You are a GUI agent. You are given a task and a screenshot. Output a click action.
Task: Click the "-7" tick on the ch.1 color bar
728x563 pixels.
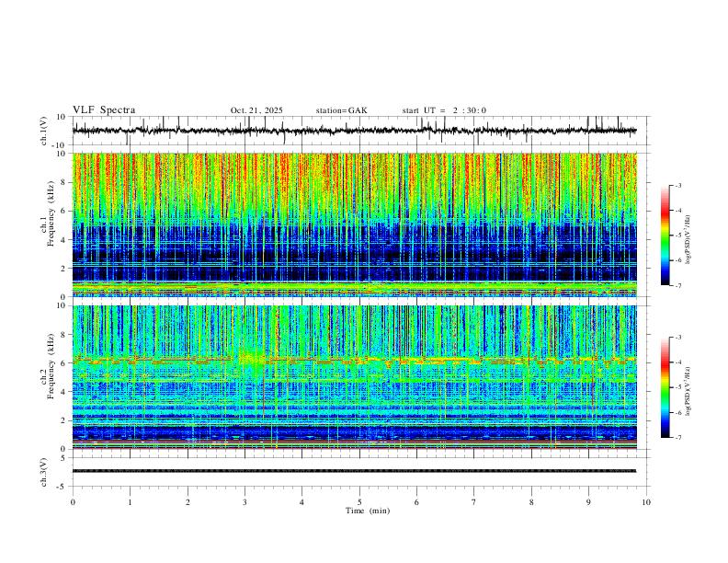(x=677, y=286)
